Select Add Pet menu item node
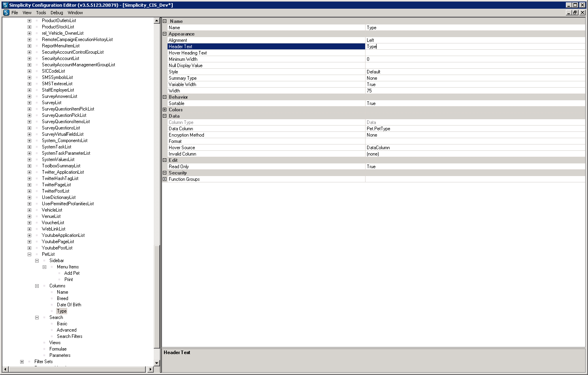The height and width of the screenshot is (375, 588). coord(72,273)
